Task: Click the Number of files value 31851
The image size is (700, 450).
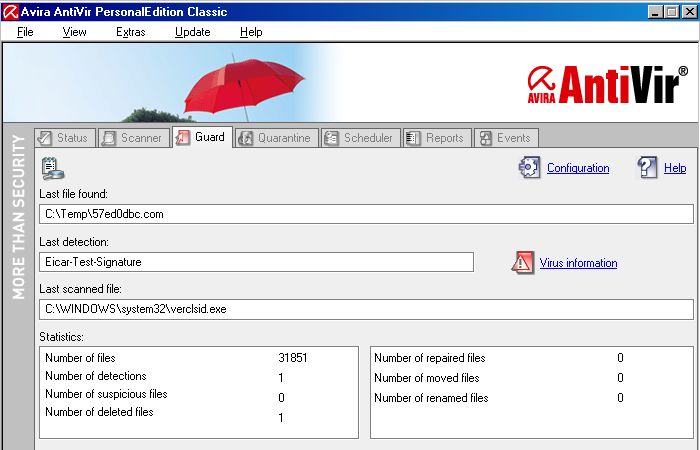Action: click(x=292, y=358)
